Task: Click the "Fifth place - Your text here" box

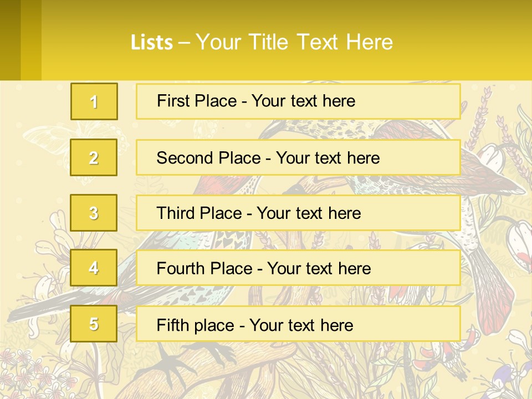Action: (x=298, y=324)
